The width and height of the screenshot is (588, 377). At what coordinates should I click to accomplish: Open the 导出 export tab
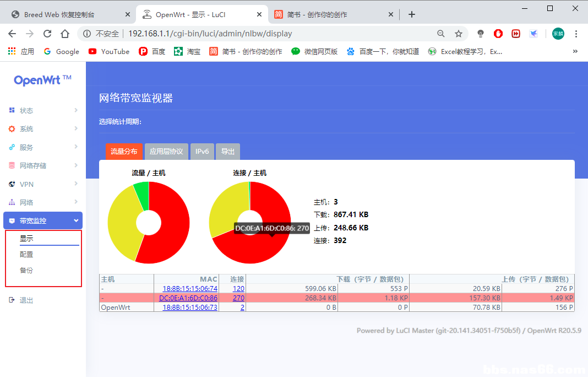[227, 152]
